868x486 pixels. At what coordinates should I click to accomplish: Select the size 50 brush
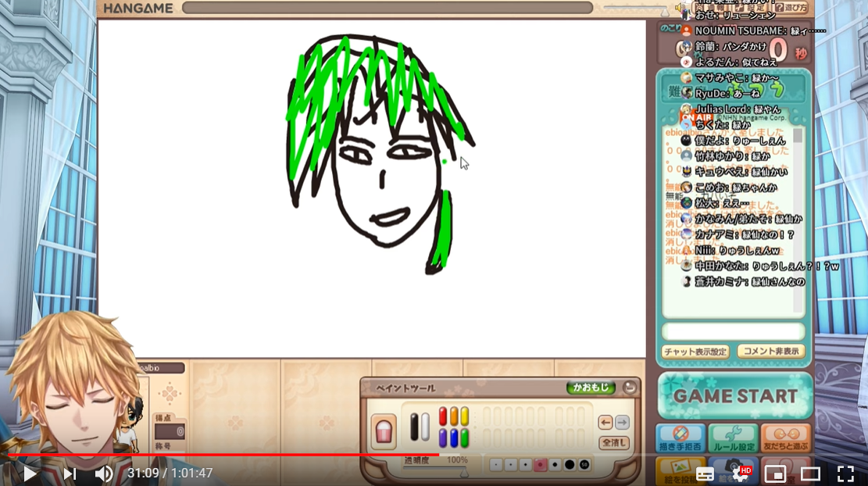coord(584,465)
